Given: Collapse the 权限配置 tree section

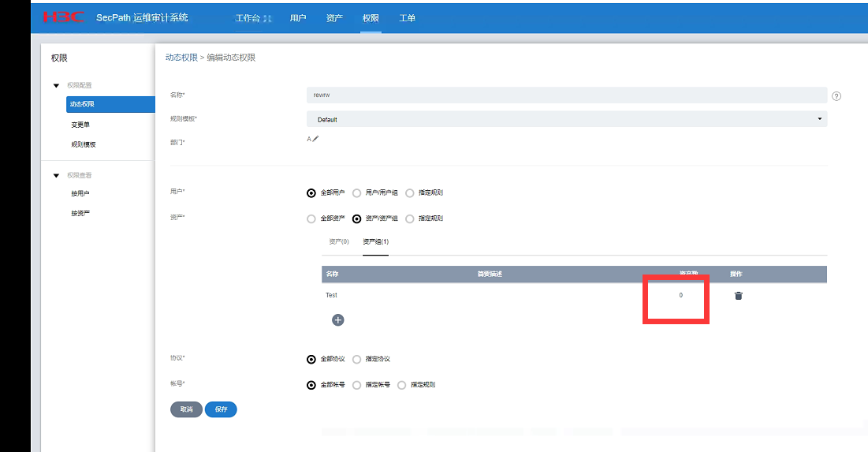Looking at the screenshot, I should (x=56, y=85).
